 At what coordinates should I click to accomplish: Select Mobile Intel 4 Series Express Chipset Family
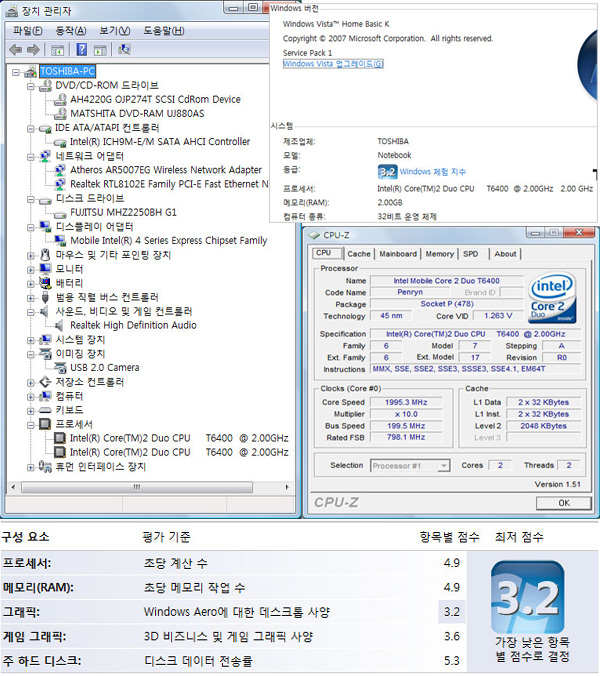169,241
